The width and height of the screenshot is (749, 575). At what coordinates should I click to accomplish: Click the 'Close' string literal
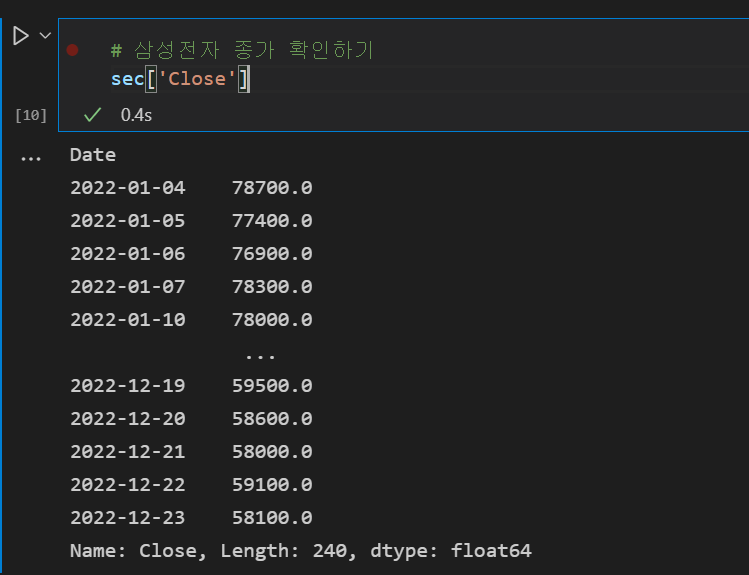pos(197,79)
